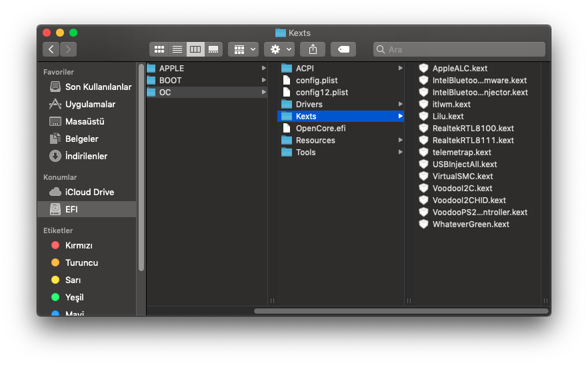588x365 pixels.
Task: Select the WhateverGreen.kext icon
Action: tap(423, 224)
